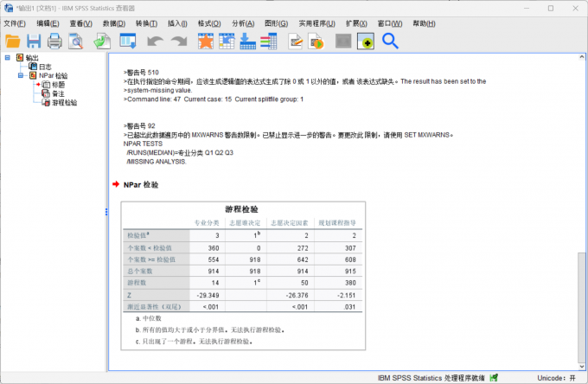The image size is (588, 384).
Task: Click the scroll up arrow of output pane
Action: [x=582, y=57]
